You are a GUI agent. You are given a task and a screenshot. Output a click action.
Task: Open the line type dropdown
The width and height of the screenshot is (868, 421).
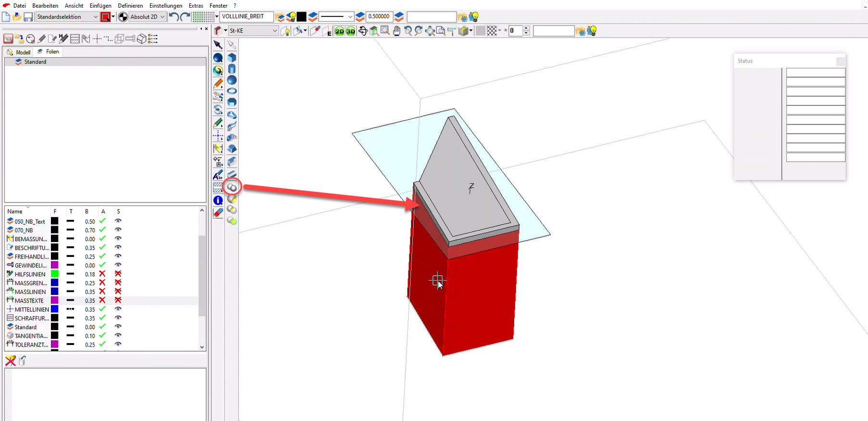pos(336,17)
